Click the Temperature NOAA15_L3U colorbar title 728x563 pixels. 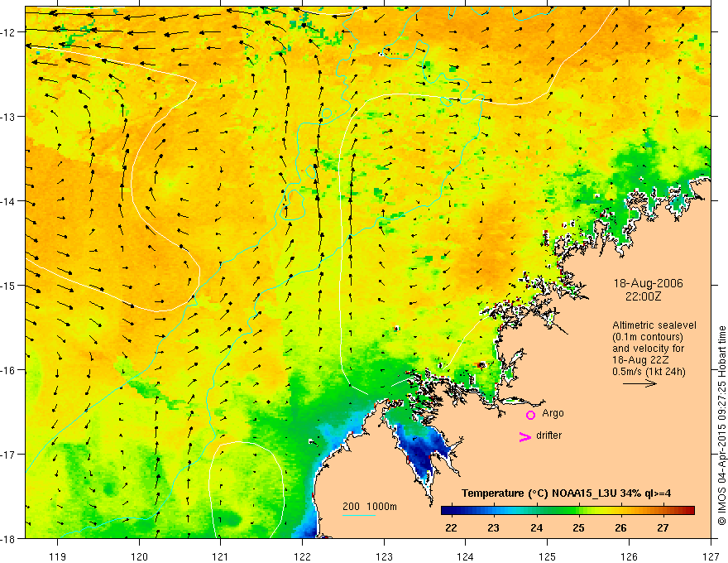point(566,493)
